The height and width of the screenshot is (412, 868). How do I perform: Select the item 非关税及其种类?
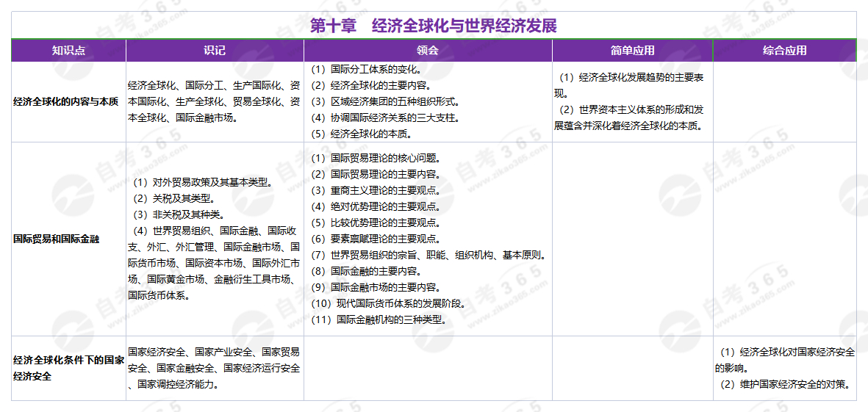(177, 214)
